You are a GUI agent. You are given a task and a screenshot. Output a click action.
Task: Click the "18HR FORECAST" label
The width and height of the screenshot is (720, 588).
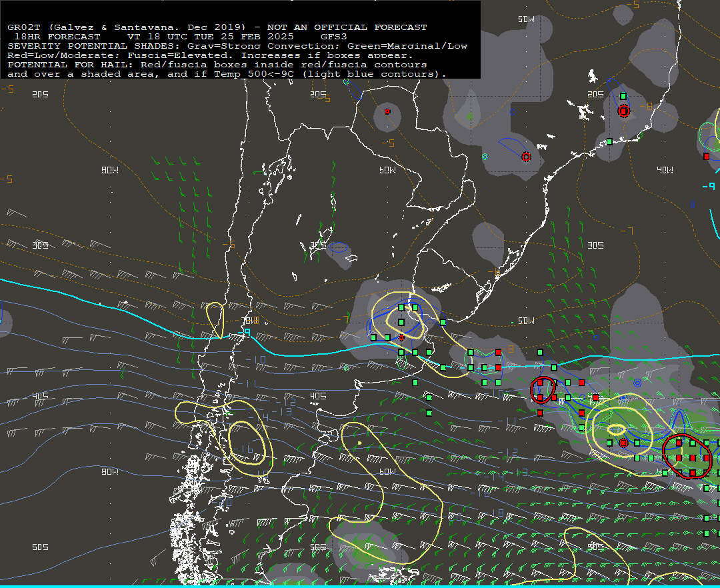[x=57, y=37]
